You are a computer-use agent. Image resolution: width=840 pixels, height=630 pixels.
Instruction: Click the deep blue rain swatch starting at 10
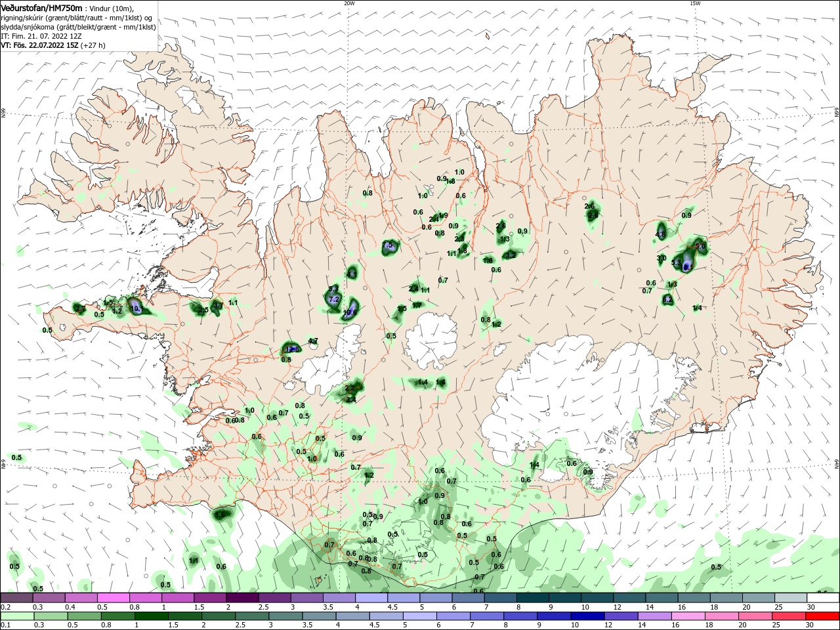(586, 616)
